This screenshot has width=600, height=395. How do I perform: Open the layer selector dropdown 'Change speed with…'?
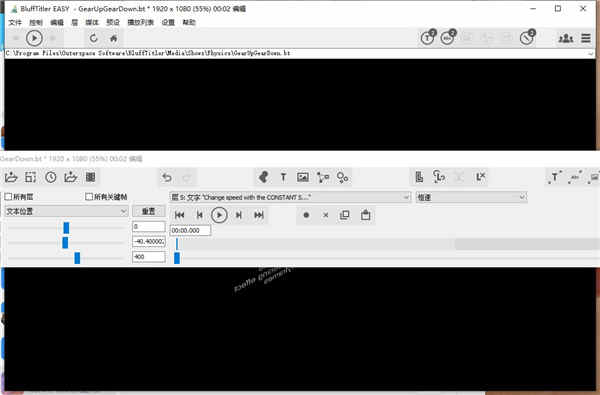click(x=290, y=197)
